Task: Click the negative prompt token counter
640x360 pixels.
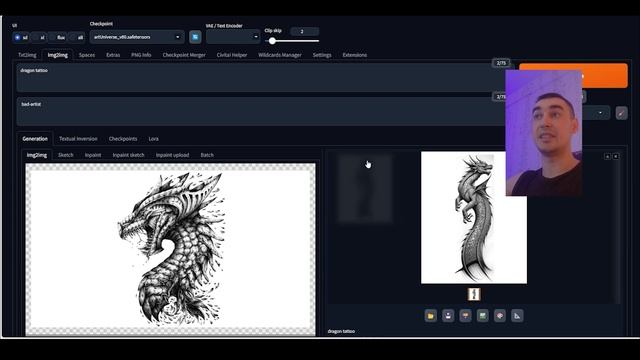Action: 499,97
